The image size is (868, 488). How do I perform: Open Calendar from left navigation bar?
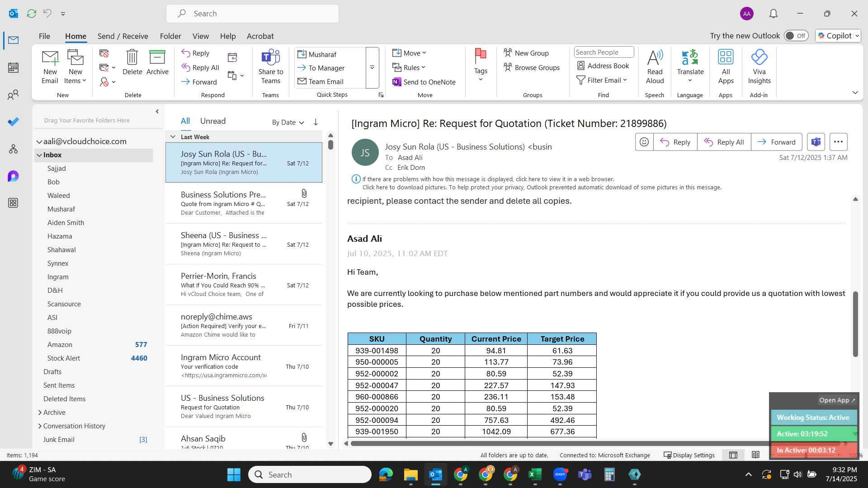coord(13,68)
